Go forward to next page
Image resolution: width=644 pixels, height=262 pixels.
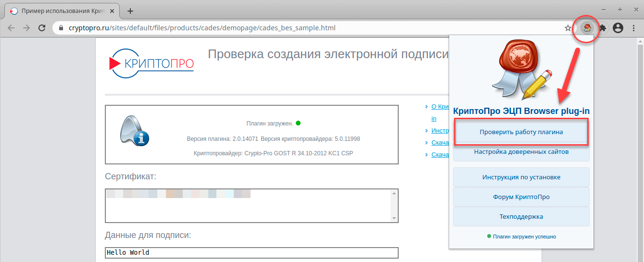click(x=26, y=28)
